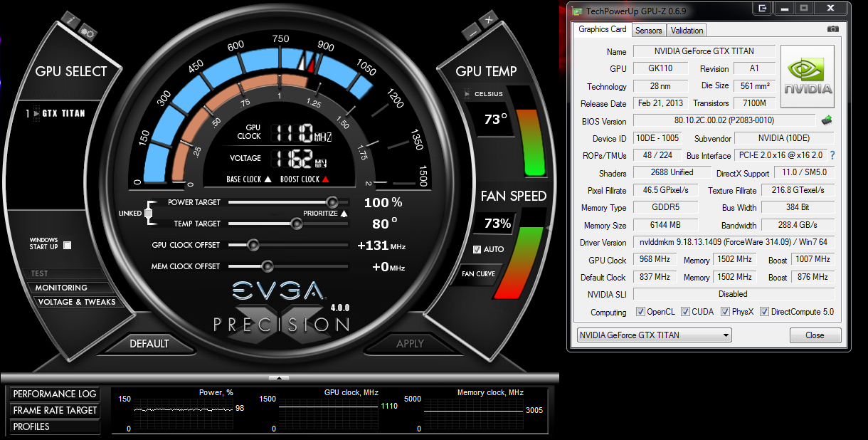Click the Bus Interface question mark icon
The height and width of the screenshot is (440, 868).
pyautogui.click(x=832, y=155)
